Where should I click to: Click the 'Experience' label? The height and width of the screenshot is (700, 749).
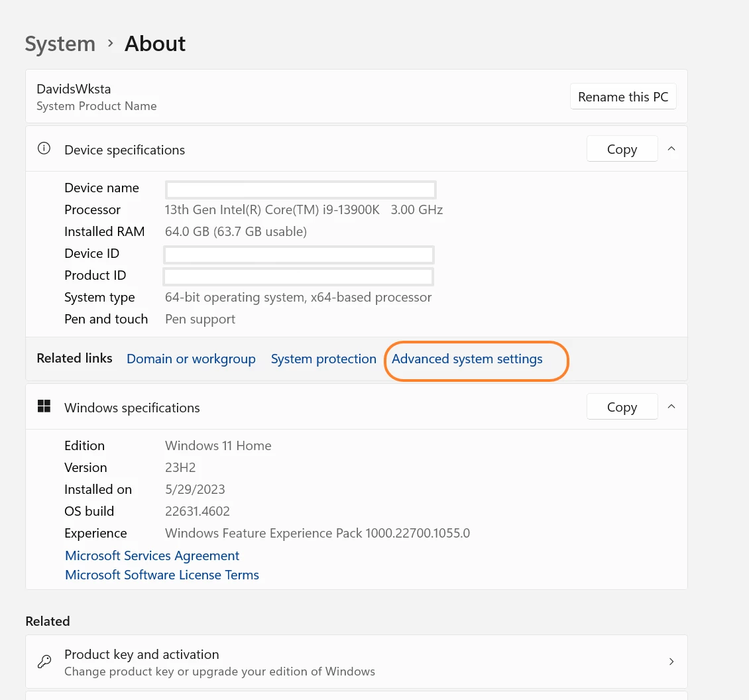pos(95,533)
